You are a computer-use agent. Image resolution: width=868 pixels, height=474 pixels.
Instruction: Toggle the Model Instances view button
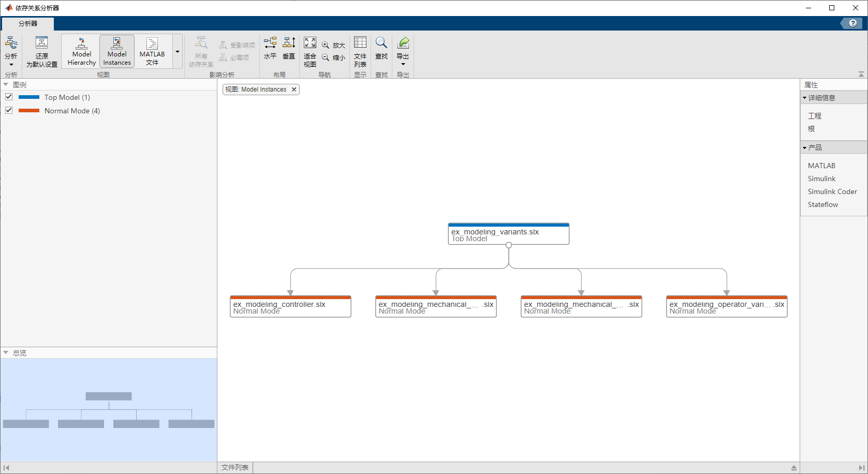(x=116, y=51)
